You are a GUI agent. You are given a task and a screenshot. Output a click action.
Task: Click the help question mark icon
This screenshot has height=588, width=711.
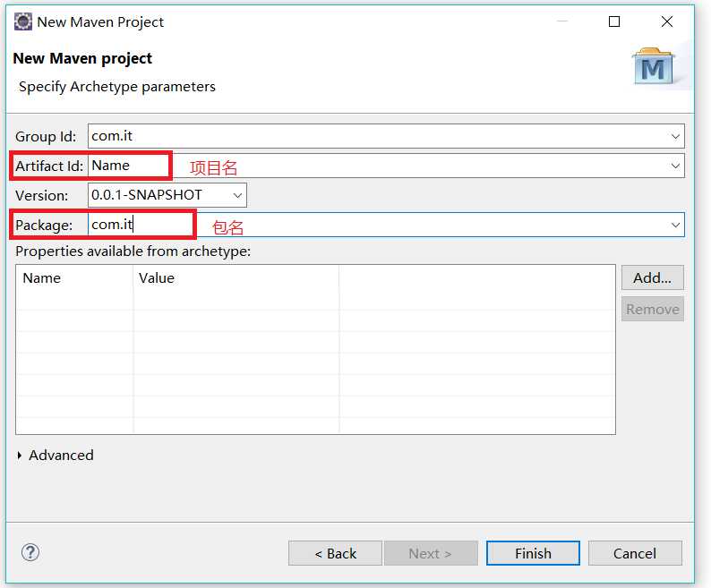click(30, 552)
